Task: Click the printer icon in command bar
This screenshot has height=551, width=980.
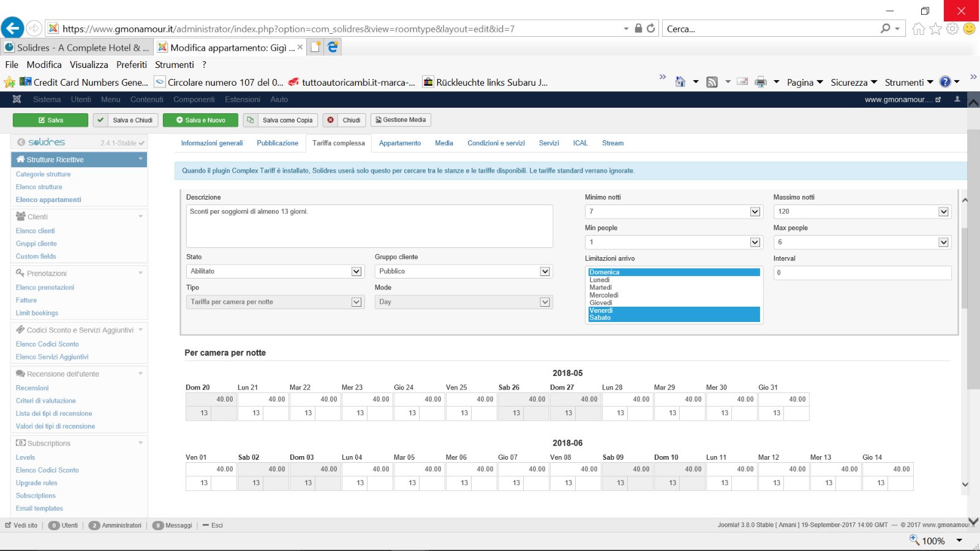Action: (x=761, y=82)
